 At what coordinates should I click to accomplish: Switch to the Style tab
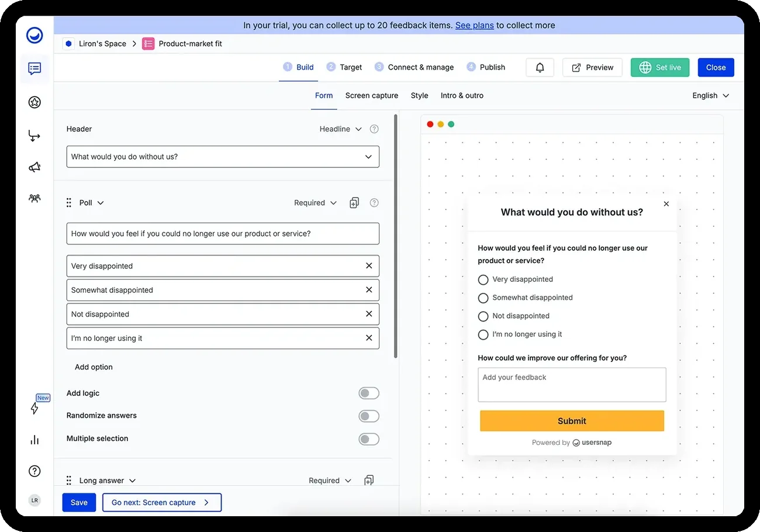pyautogui.click(x=419, y=96)
